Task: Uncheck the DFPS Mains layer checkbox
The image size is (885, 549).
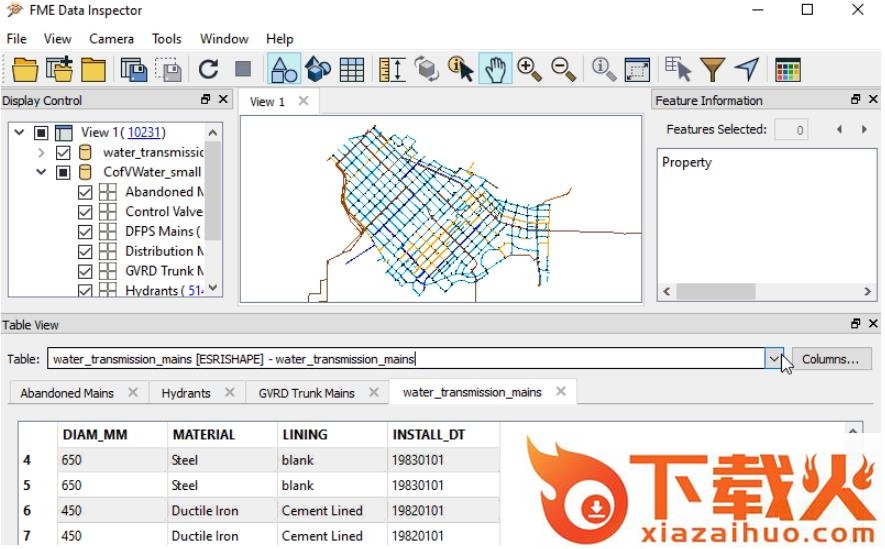Action: point(85,231)
